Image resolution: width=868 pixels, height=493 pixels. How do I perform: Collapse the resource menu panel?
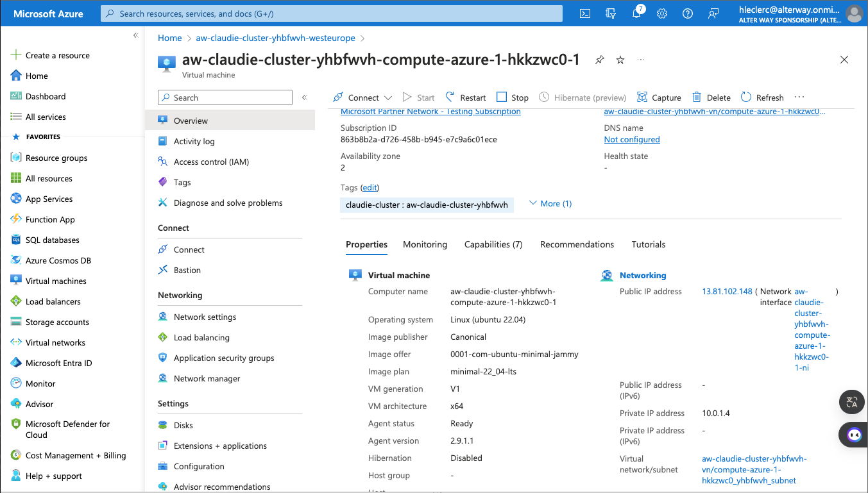click(305, 97)
